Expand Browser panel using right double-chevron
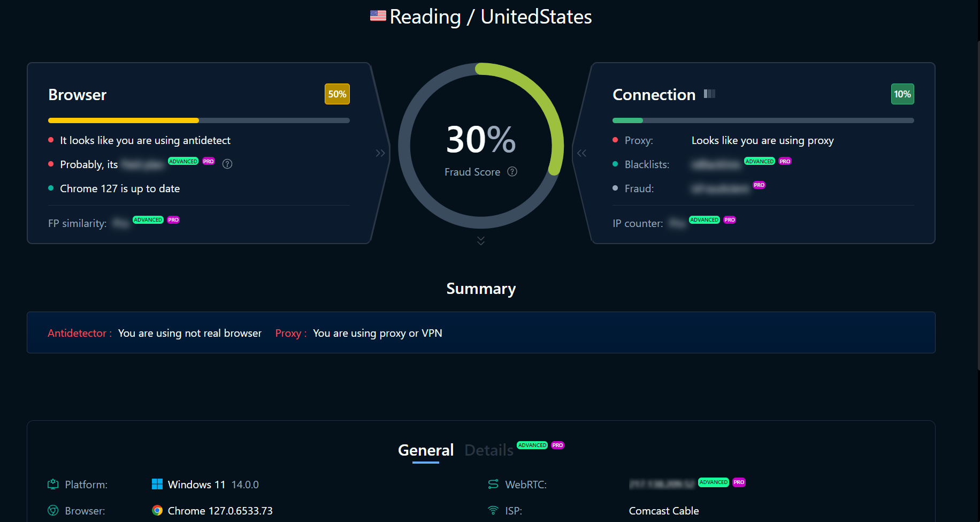This screenshot has width=980, height=522. click(x=380, y=153)
